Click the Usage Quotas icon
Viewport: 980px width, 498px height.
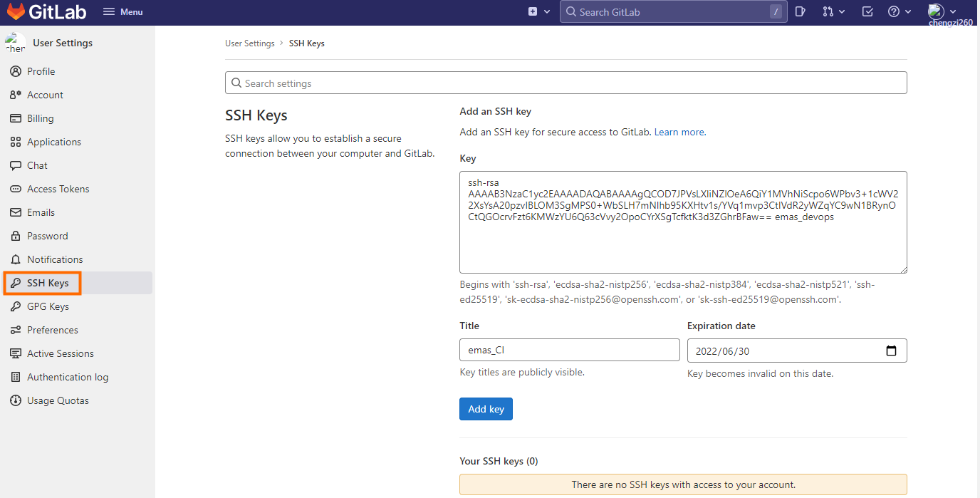pos(16,400)
